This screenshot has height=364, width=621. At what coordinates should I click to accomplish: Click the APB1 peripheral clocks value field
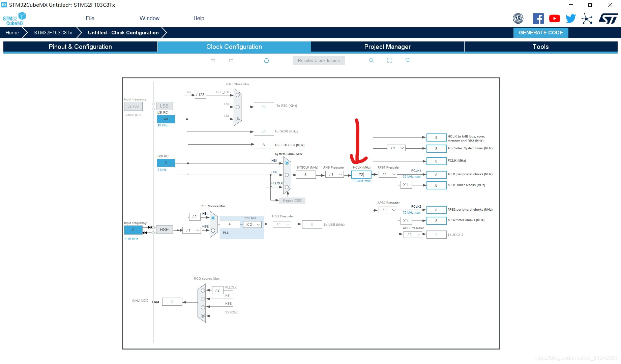436,175
